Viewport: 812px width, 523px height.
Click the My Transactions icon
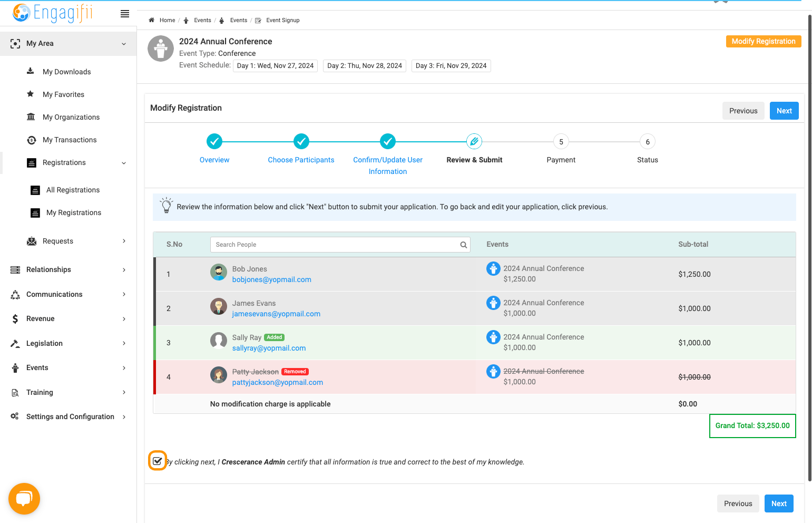[32, 140]
